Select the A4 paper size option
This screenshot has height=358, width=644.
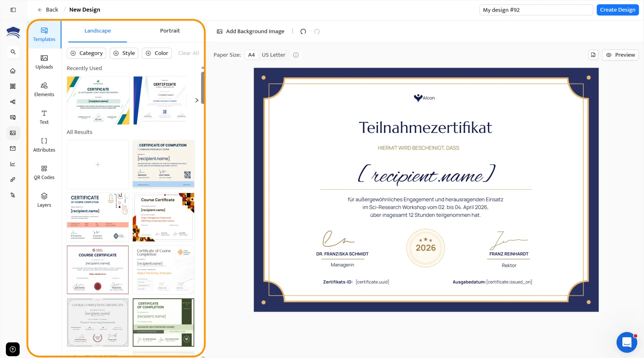click(x=251, y=55)
